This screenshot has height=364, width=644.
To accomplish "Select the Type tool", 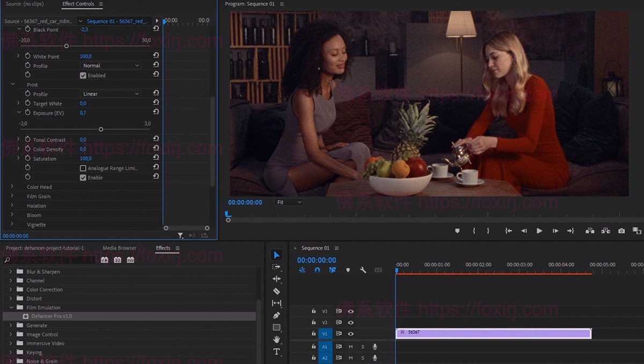I will 276,352.
